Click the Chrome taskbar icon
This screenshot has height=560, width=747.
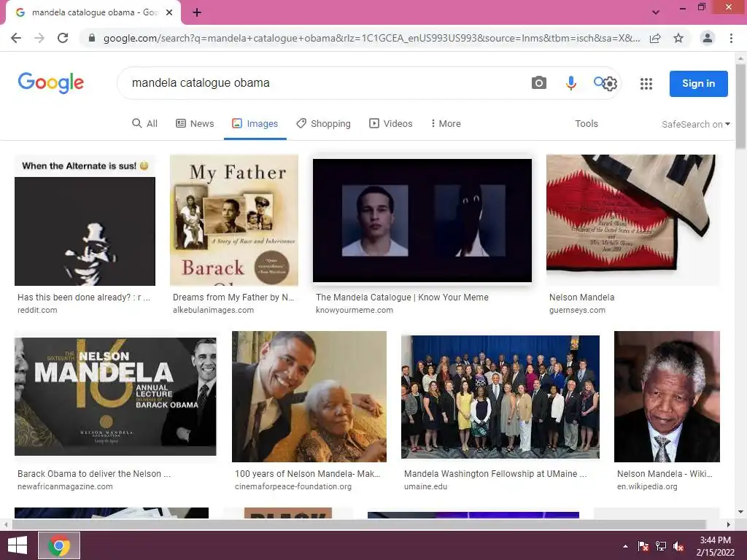coord(59,545)
